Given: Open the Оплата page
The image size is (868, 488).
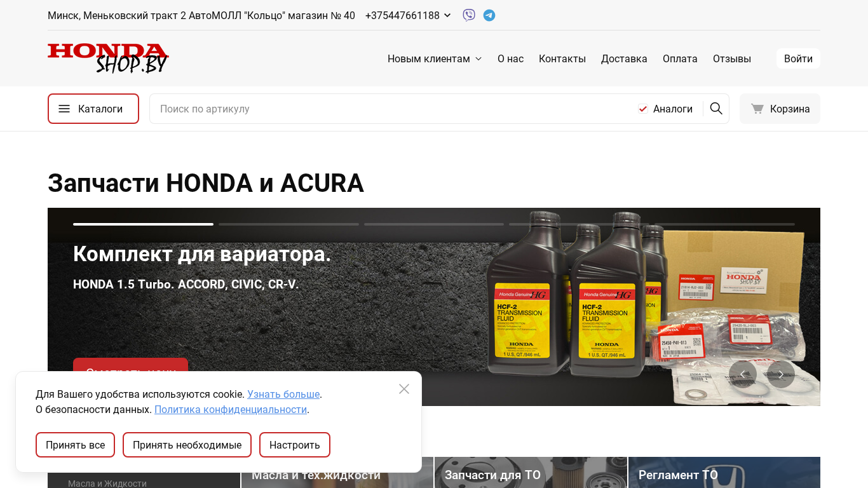Looking at the screenshot, I should pyautogui.click(x=680, y=58).
